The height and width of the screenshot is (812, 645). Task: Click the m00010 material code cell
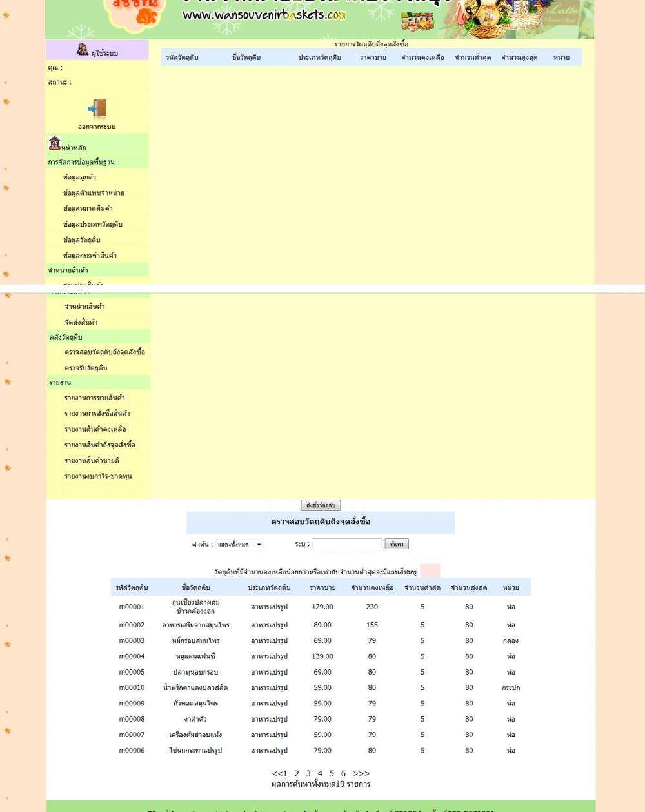tap(132, 687)
